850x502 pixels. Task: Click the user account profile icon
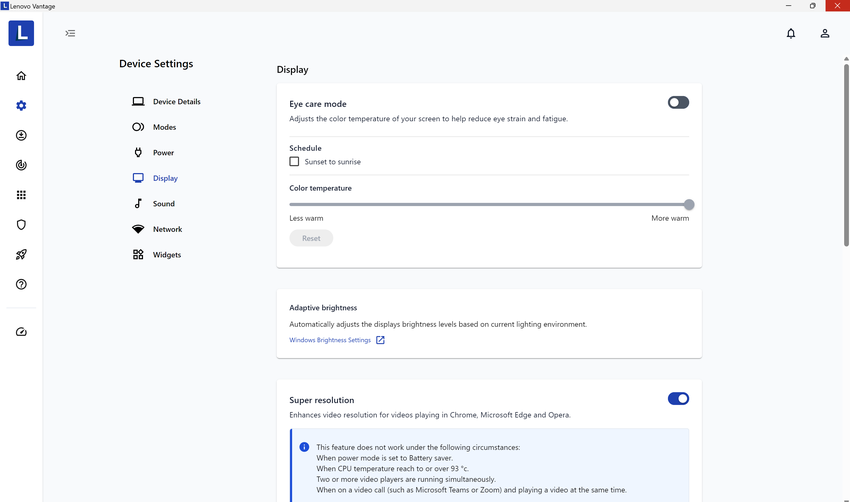[x=825, y=33]
